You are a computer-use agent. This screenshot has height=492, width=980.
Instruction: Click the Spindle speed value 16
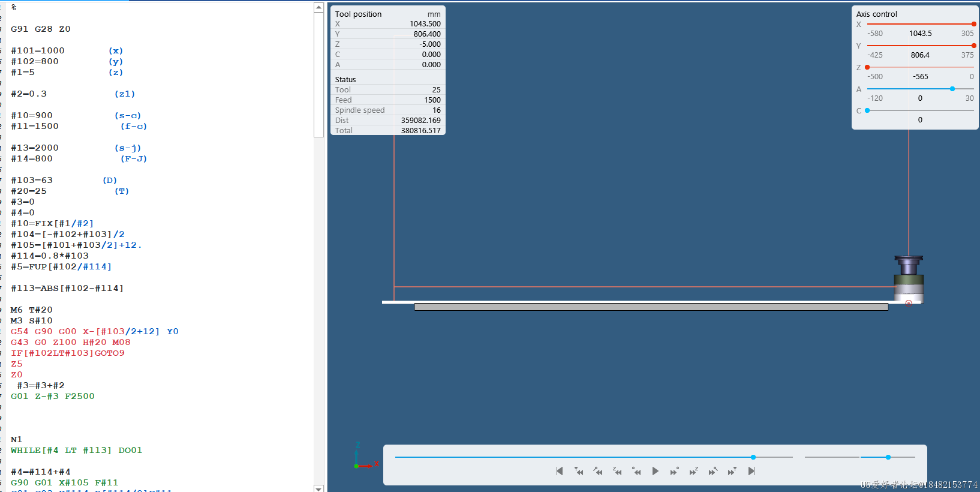pos(437,110)
